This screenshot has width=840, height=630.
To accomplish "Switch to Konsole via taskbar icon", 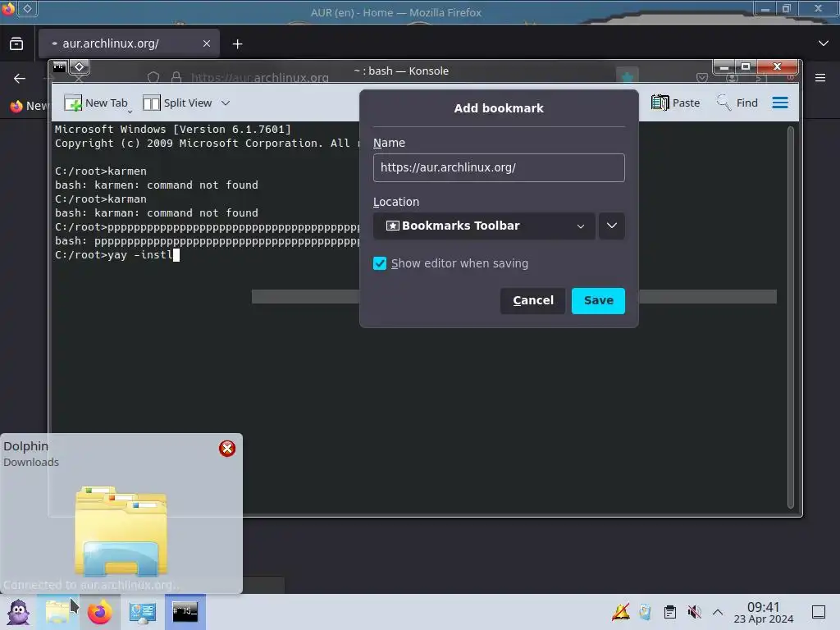I will tap(185, 612).
